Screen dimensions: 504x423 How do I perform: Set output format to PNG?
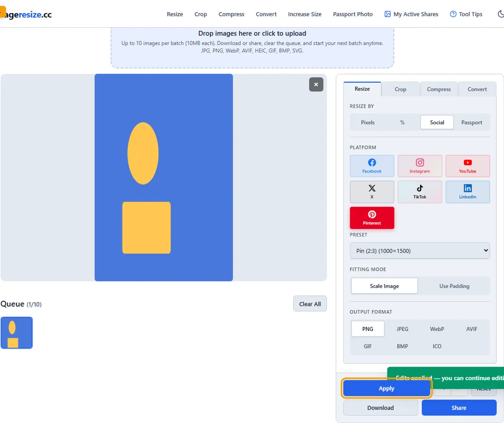tap(367, 329)
